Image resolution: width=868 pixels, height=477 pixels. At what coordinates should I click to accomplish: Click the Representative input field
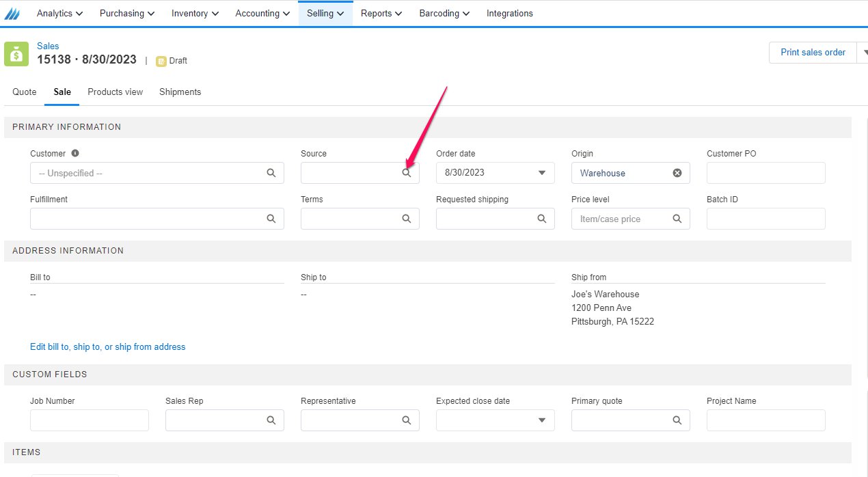360,420
